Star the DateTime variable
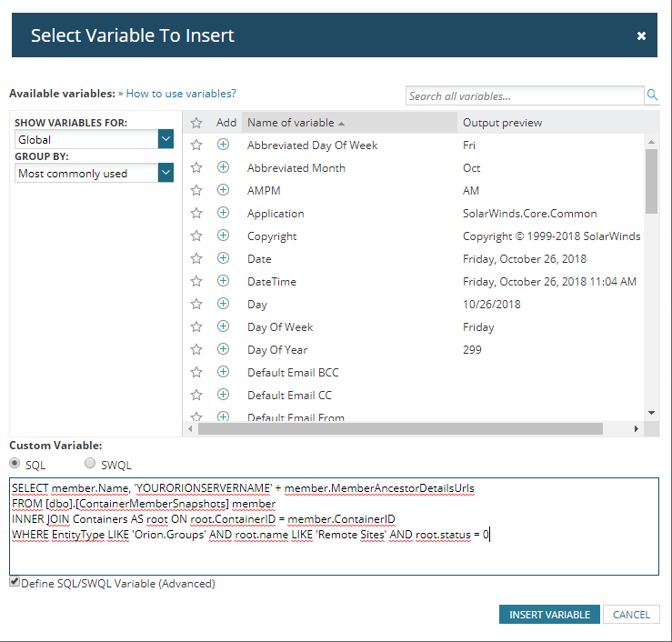The width and height of the screenshot is (672, 642). point(196,281)
